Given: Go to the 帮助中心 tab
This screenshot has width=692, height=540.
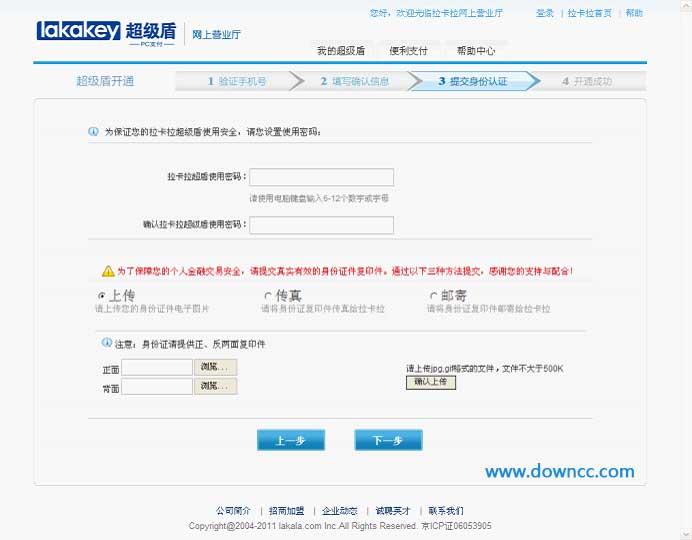Looking at the screenshot, I should [476, 51].
